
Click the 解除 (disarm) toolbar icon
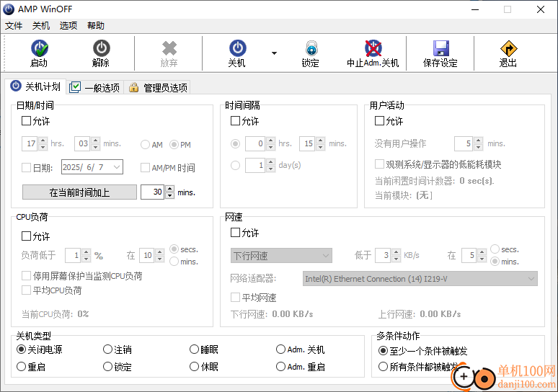tap(101, 49)
